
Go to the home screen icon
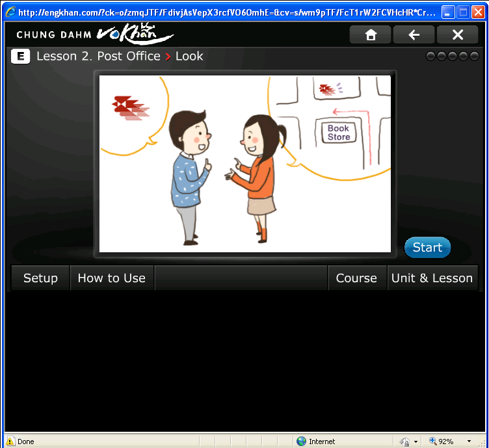pyautogui.click(x=370, y=34)
